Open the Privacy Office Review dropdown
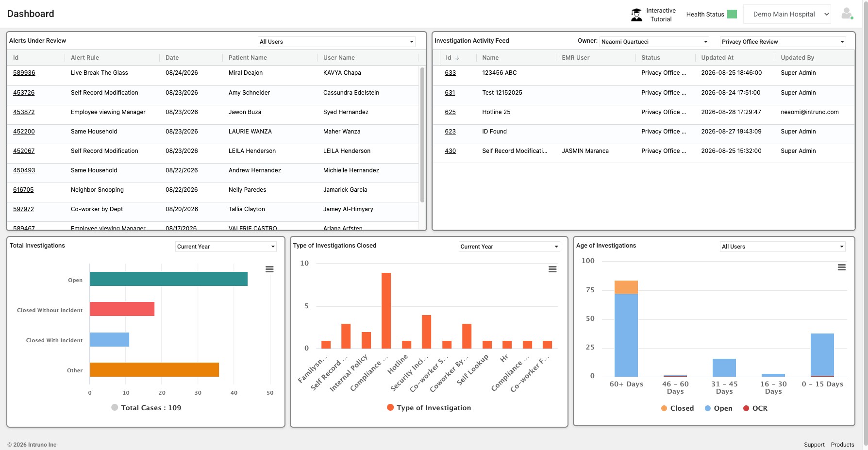 click(783, 42)
